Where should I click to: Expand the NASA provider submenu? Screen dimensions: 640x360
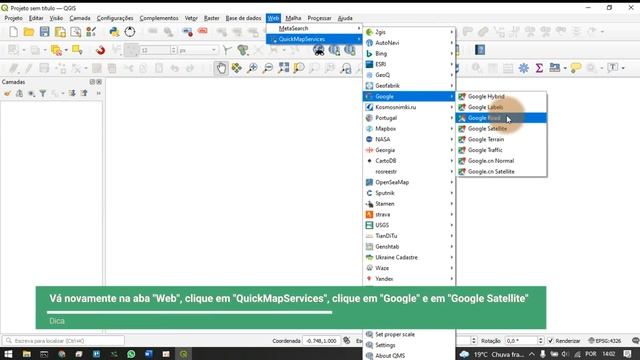coord(409,139)
